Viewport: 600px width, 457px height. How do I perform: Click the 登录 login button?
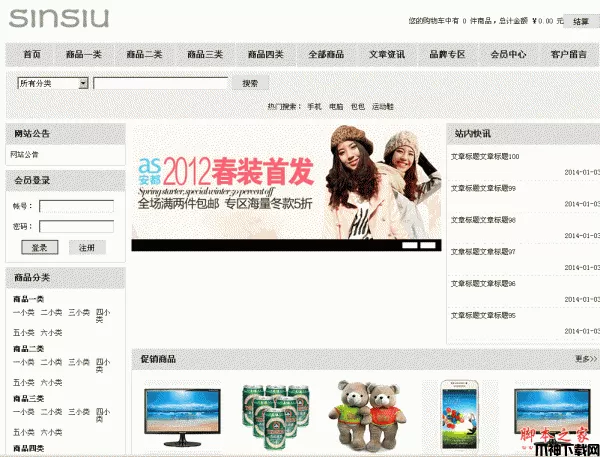[39, 247]
